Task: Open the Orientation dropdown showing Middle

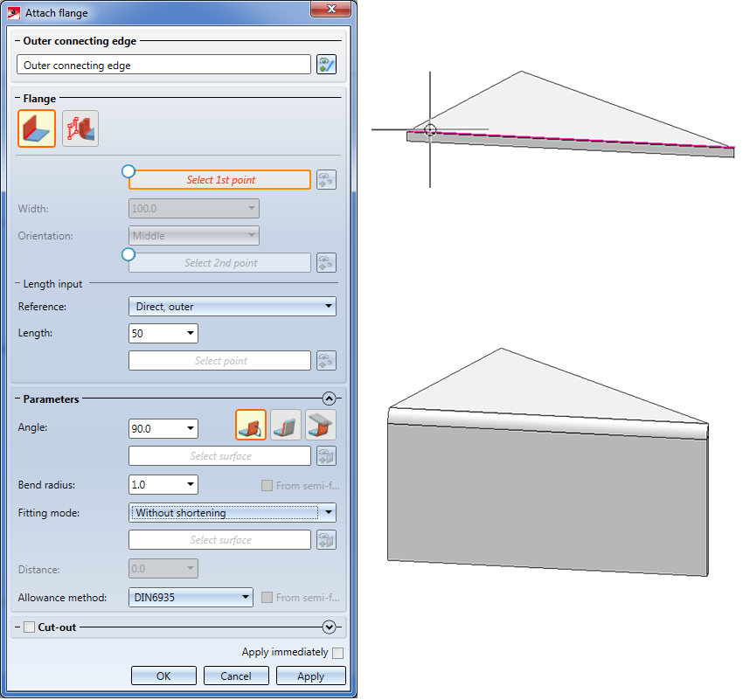Action: click(194, 236)
